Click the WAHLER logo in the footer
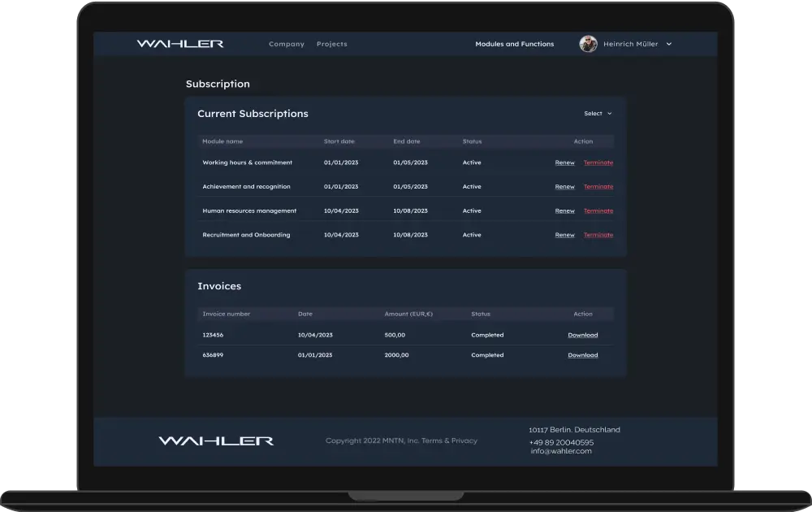Screen dimensions: 812x512 click(x=215, y=440)
